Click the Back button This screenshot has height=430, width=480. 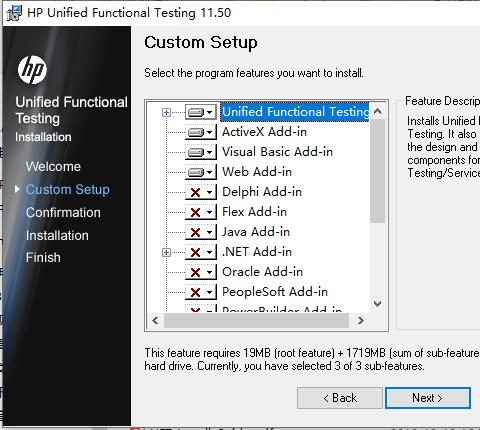pos(340,398)
